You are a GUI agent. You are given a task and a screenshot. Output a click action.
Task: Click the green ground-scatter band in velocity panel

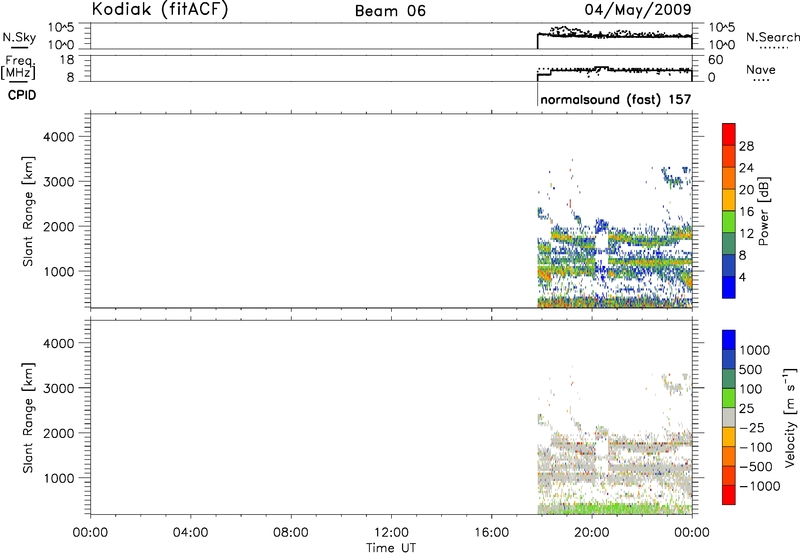pyautogui.click(x=615, y=509)
